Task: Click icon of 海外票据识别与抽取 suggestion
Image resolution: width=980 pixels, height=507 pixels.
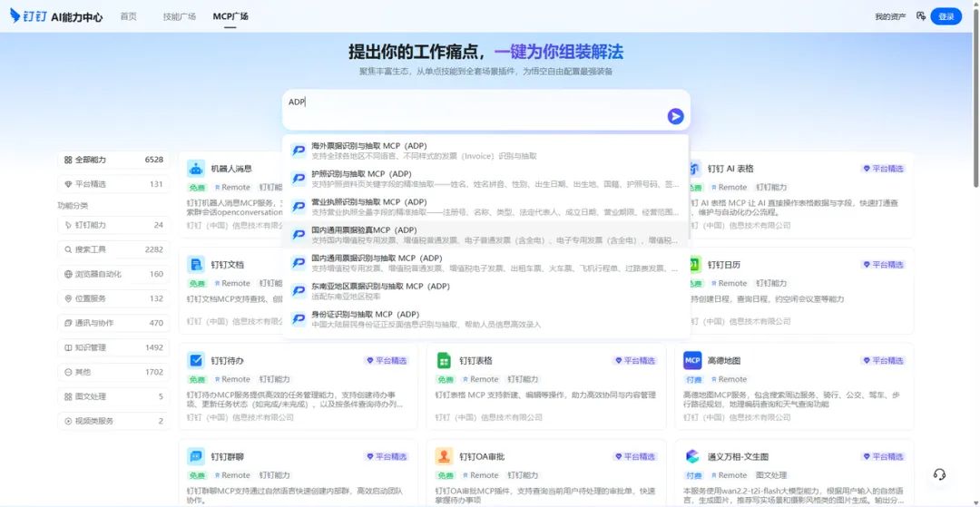Action: pos(299,151)
